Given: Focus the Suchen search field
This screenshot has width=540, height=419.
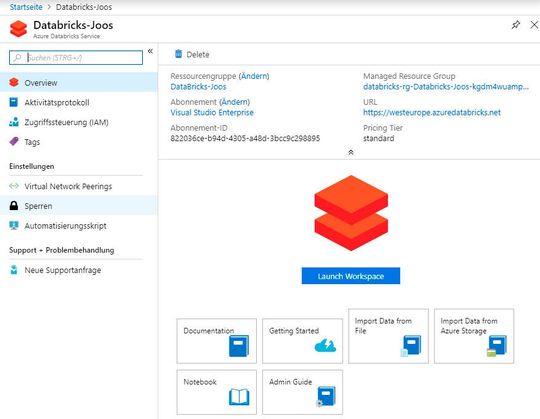Looking at the screenshot, I should pos(76,57).
